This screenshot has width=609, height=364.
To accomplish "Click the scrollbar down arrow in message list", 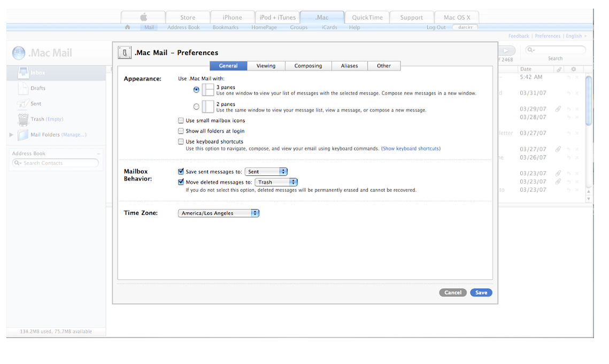I will point(589,198).
